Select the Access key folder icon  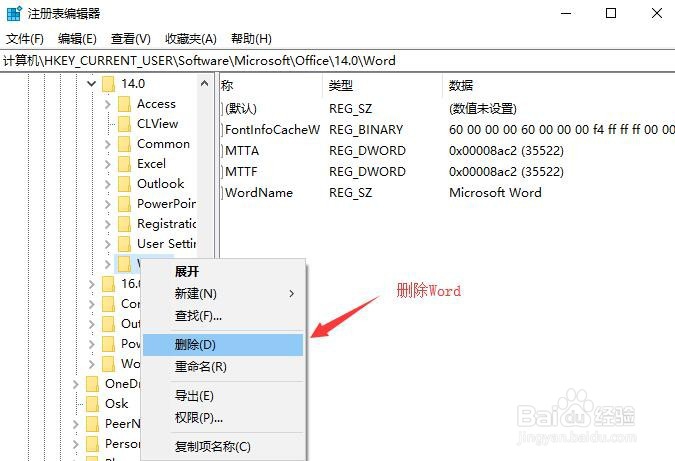124,104
